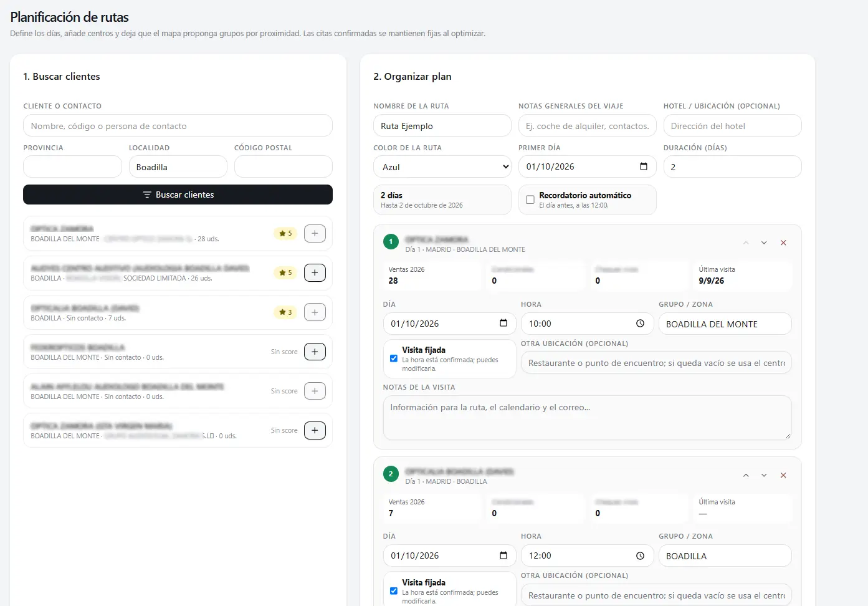Remove stop 2 using the red X
Image resolution: width=868 pixels, height=606 pixels.
point(783,475)
